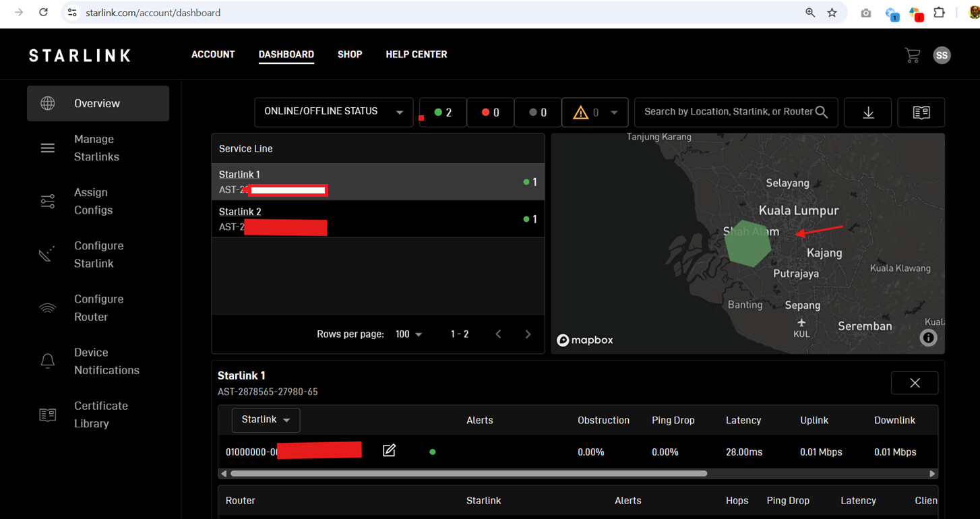
Task: Open the book guide icon beside download
Action: (x=921, y=113)
